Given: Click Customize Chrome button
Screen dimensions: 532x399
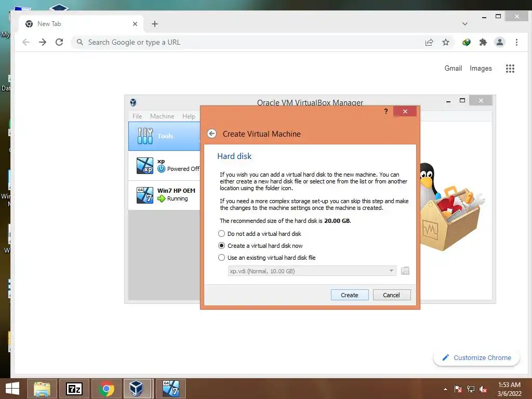Looking at the screenshot, I should tap(476, 357).
